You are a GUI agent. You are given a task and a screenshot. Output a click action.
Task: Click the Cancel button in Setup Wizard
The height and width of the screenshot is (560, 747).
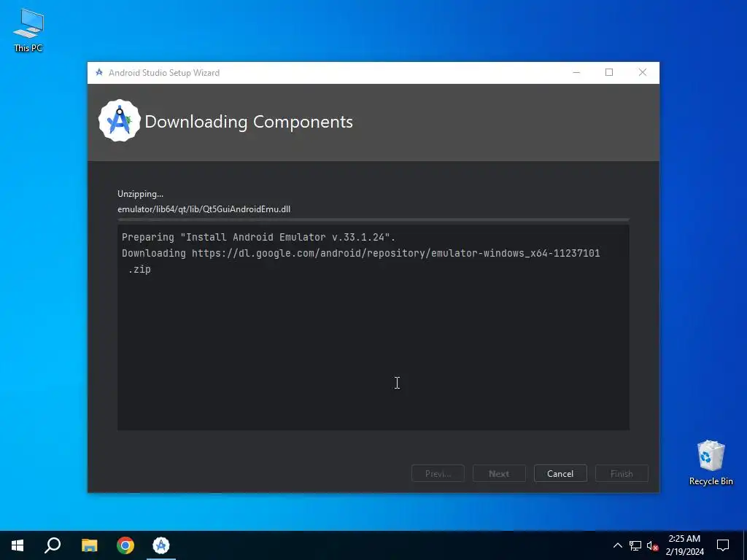point(560,473)
